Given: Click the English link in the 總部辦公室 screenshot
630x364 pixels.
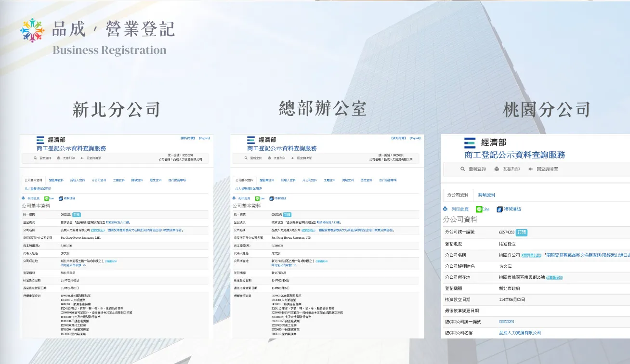Looking at the screenshot, I should (415, 138).
